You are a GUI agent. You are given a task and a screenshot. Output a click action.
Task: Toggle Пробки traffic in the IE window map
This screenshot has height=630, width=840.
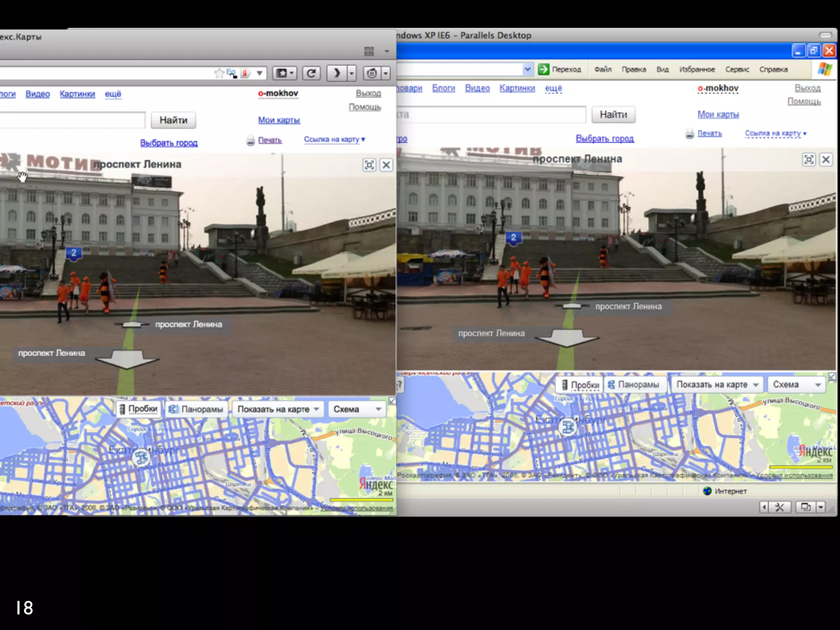point(581,385)
